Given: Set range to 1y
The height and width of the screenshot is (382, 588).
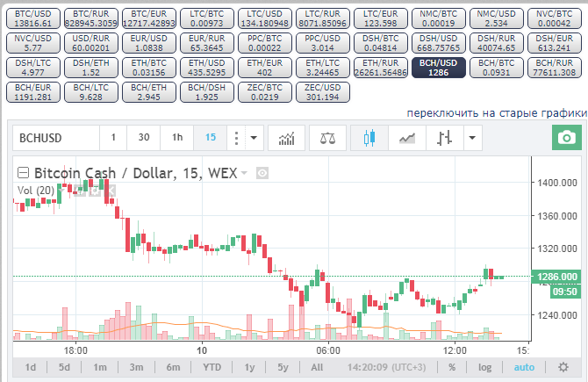Looking at the screenshot, I should [x=249, y=367].
